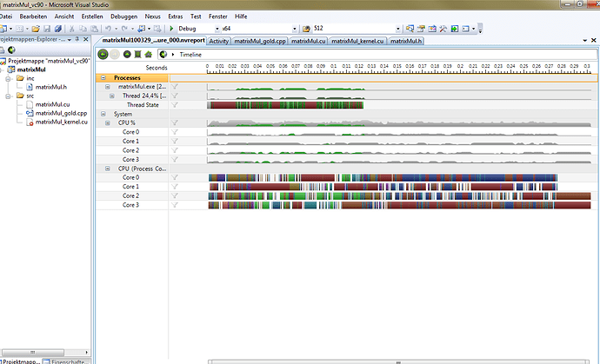This screenshot has width=600, height=364.
Task: Collapse the Thread 24,4% row
Action: pos(111,96)
